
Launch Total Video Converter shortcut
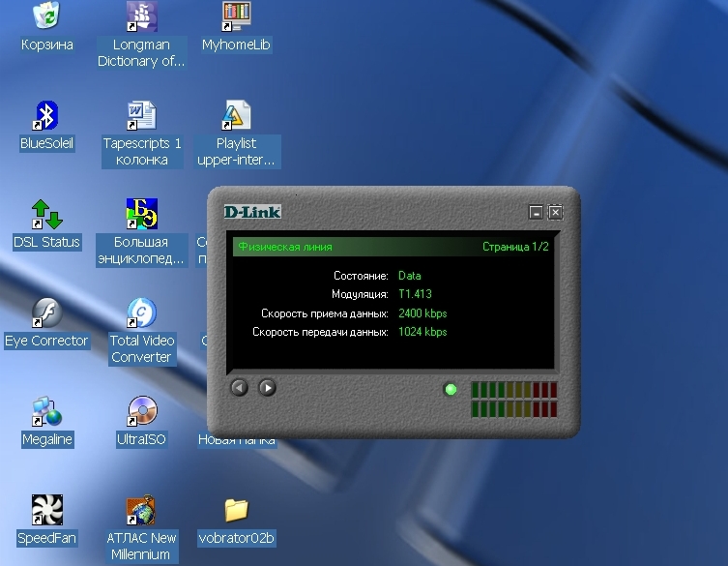pyautogui.click(x=141, y=313)
